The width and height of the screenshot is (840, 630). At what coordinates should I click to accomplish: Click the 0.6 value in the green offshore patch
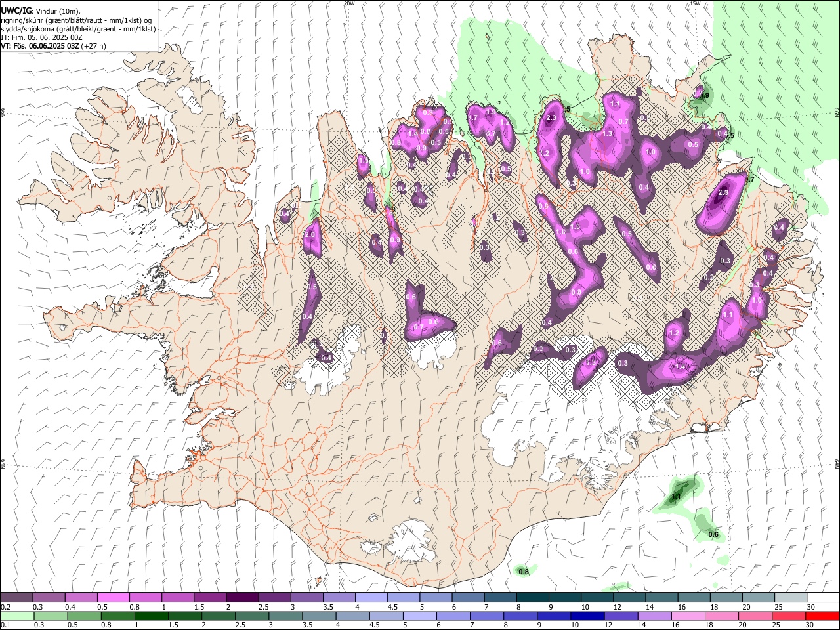click(x=713, y=534)
